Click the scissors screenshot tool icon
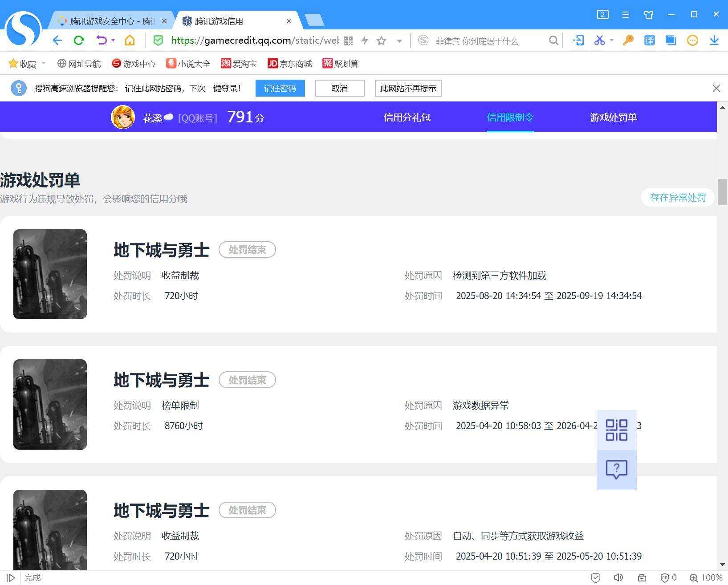728x585 pixels. coord(599,41)
